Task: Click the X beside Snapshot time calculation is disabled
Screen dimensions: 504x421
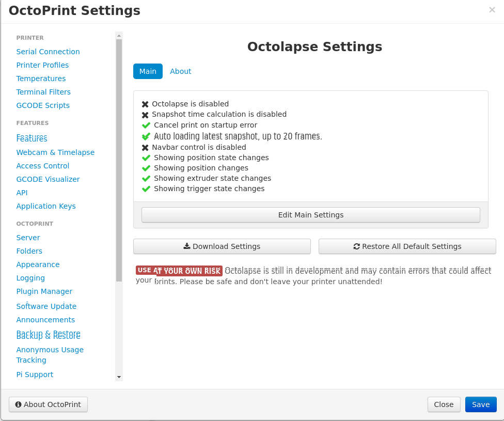Action: click(x=146, y=114)
